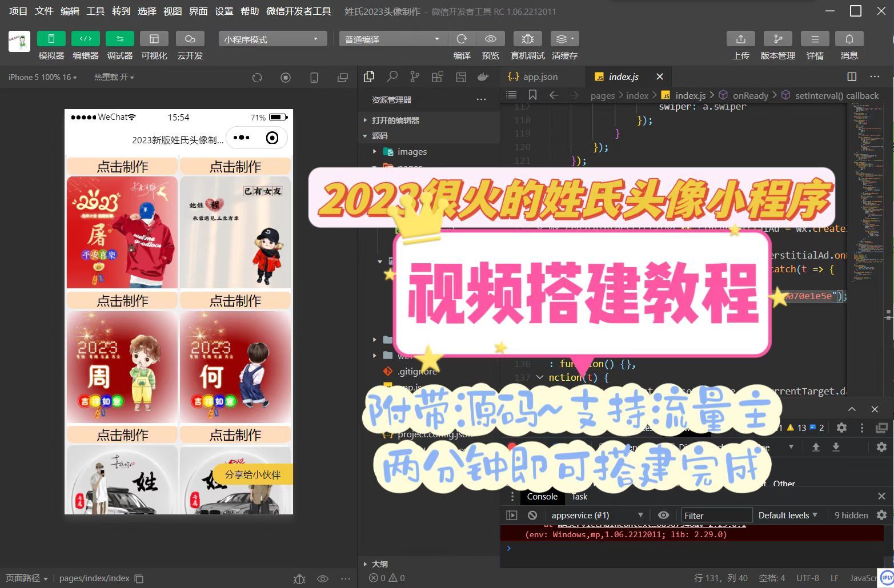This screenshot has width=894, height=588.
Task: Open the search icon in sidebar
Action: 392,76
